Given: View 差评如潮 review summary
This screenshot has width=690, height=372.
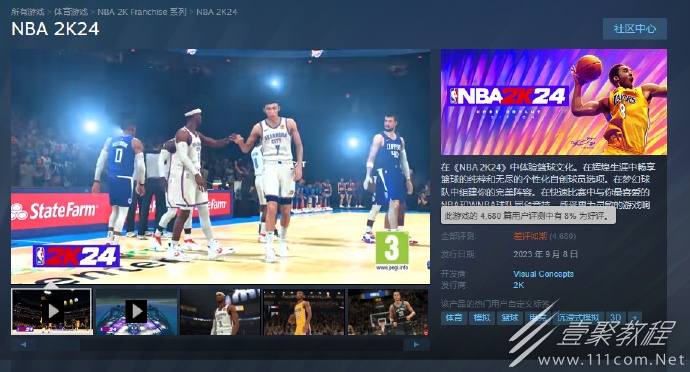Looking at the screenshot, I should (530, 236).
